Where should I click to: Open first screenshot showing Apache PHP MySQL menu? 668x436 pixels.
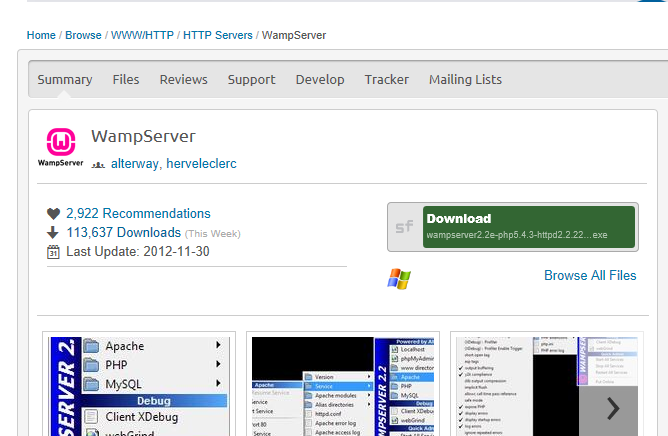click(139, 385)
